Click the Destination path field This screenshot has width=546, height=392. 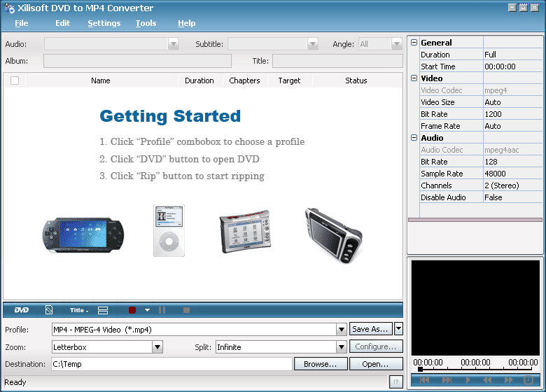pos(171,364)
